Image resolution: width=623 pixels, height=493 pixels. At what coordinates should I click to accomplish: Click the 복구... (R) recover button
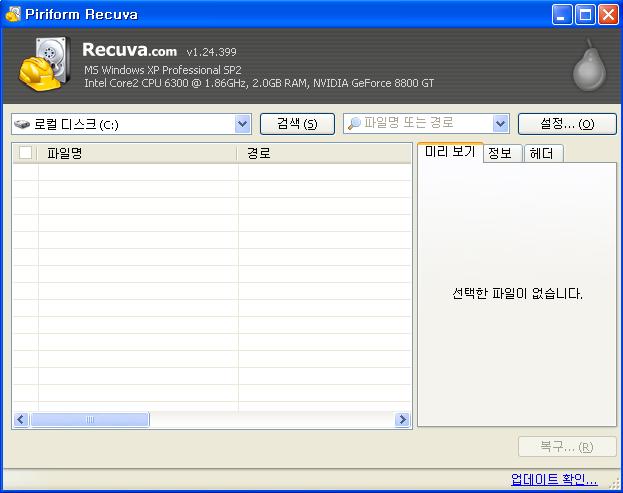coord(567,447)
